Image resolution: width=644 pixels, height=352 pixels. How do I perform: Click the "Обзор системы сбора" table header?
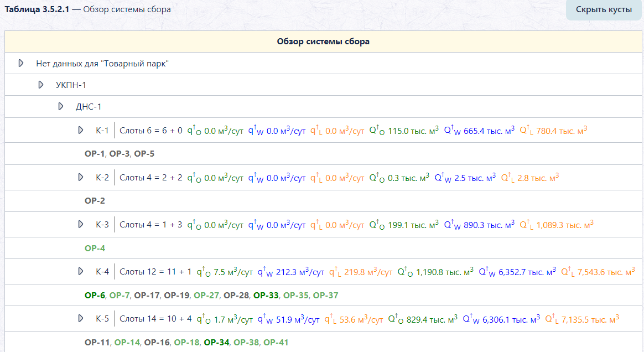(x=323, y=42)
